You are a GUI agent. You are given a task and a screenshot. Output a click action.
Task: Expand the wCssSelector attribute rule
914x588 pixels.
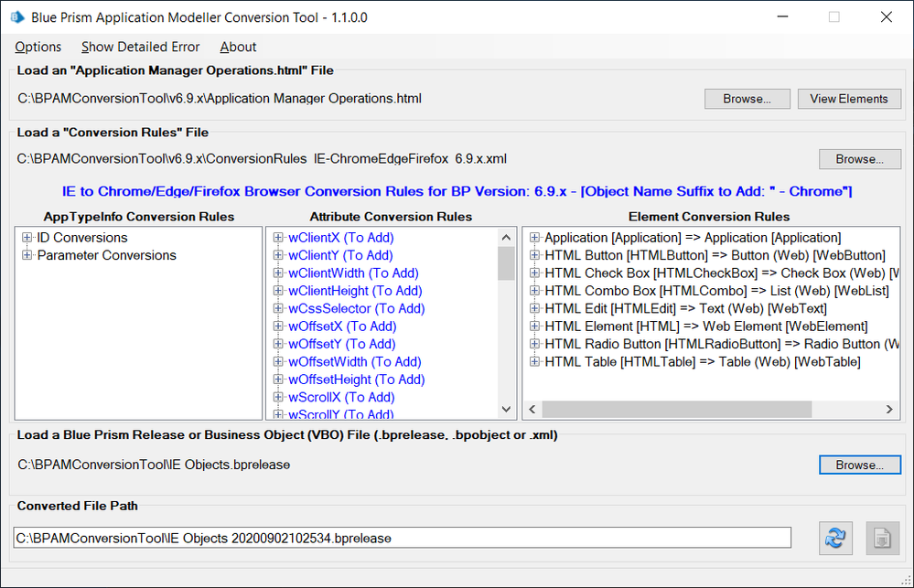point(278,309)
